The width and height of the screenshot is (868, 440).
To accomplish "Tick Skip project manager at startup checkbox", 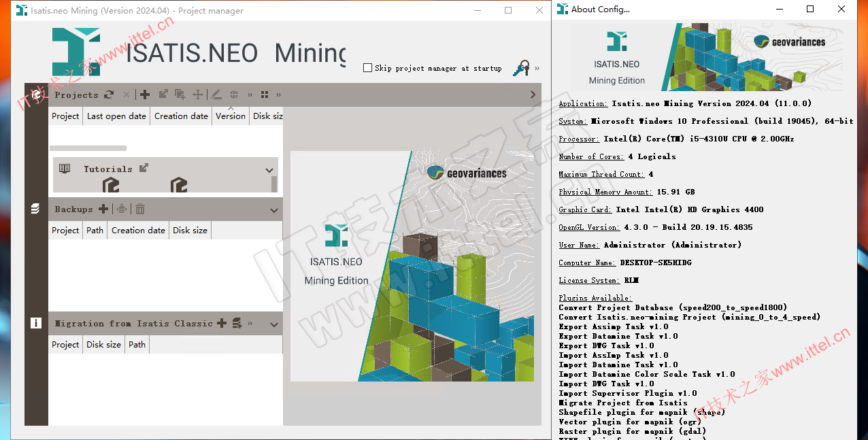I will click(x=368, y=68).
